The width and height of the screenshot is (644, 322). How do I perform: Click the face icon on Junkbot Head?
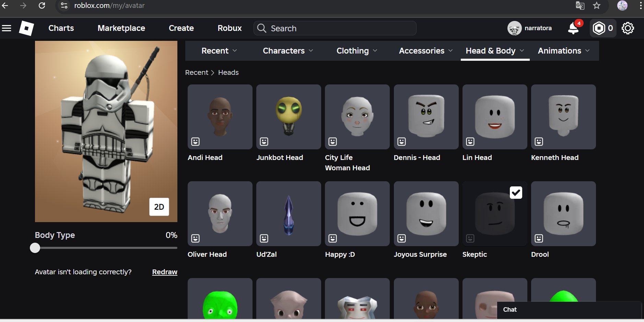(x=264, y=141)
